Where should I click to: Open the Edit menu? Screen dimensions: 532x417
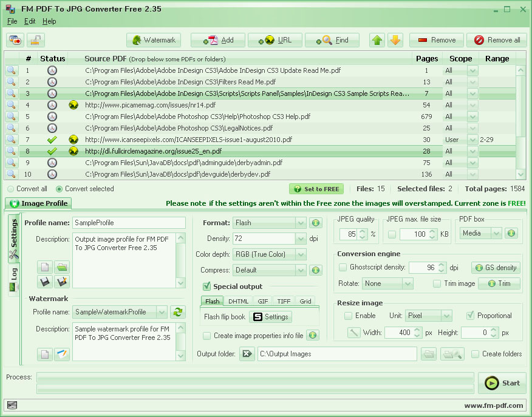tap(30, 21)
